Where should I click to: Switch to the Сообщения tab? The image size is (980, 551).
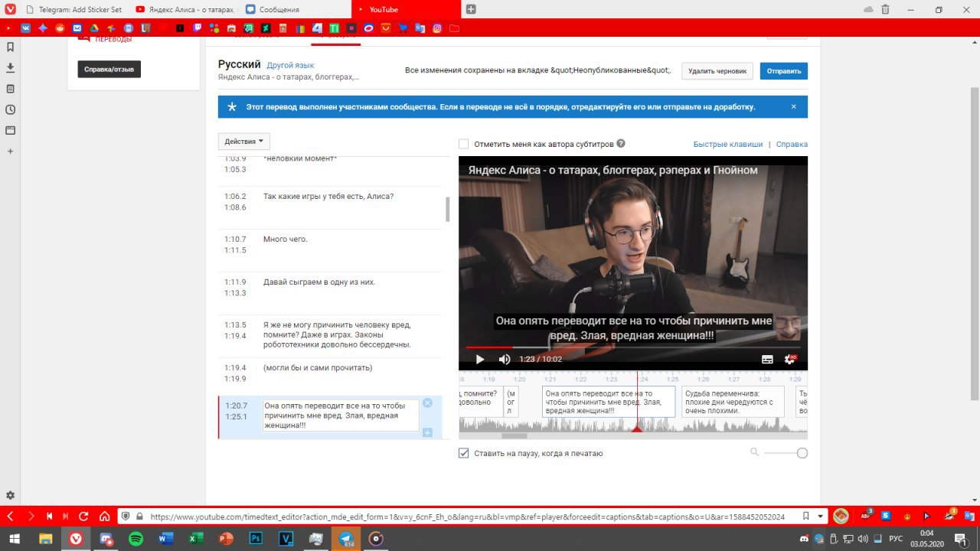(295, 9)
